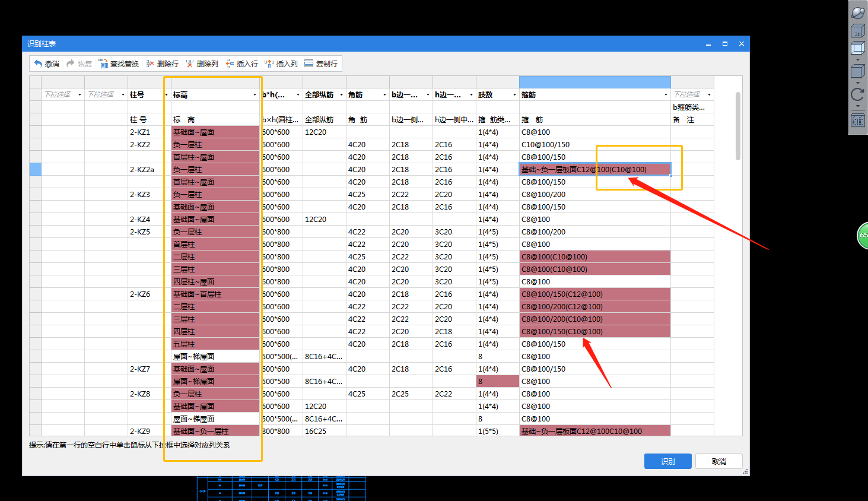Image resolution: width=868 pixels, height=501 pixels.
Task: Select cell 基础~负一层板面C12@100(C10@100)
Action: pos(595,169)
